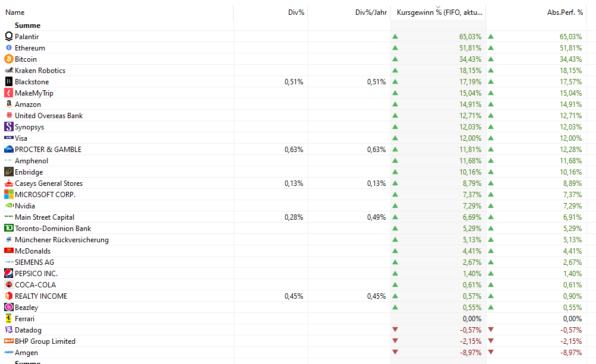Click the Amazon logo icon
The height and width of the screenshot is (364, 596).
pos(9,104)
